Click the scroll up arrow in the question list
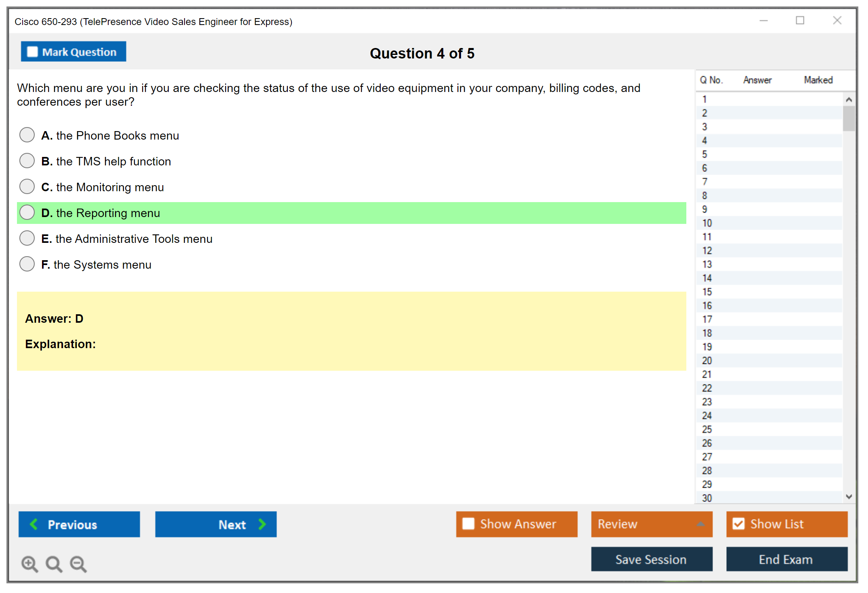This screenshot has width=868, height=593. pos(849,100)
